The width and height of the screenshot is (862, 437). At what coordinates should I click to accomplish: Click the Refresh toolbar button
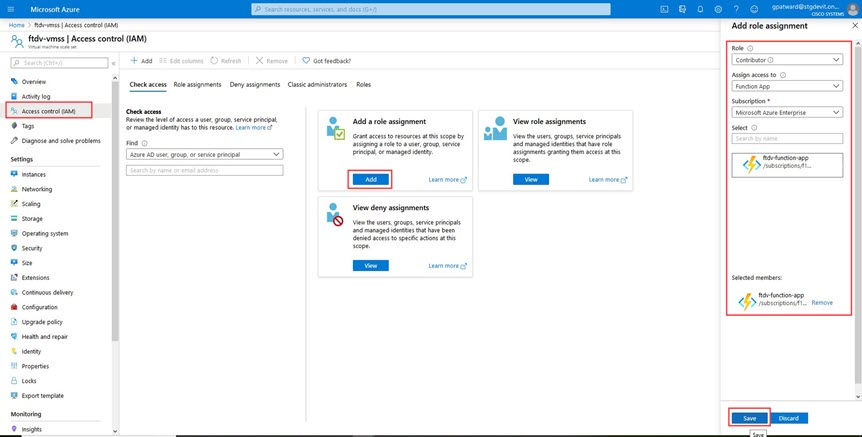tap(225, 60)
